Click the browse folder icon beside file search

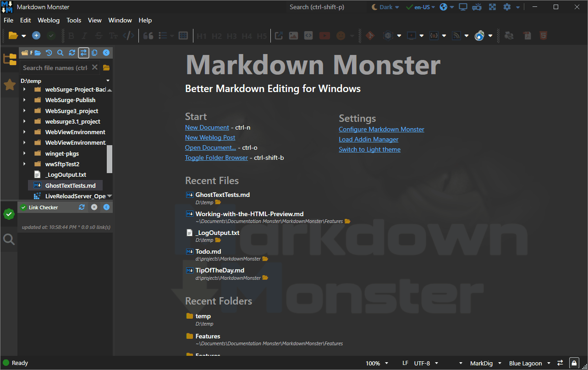[x=106, y=67]
